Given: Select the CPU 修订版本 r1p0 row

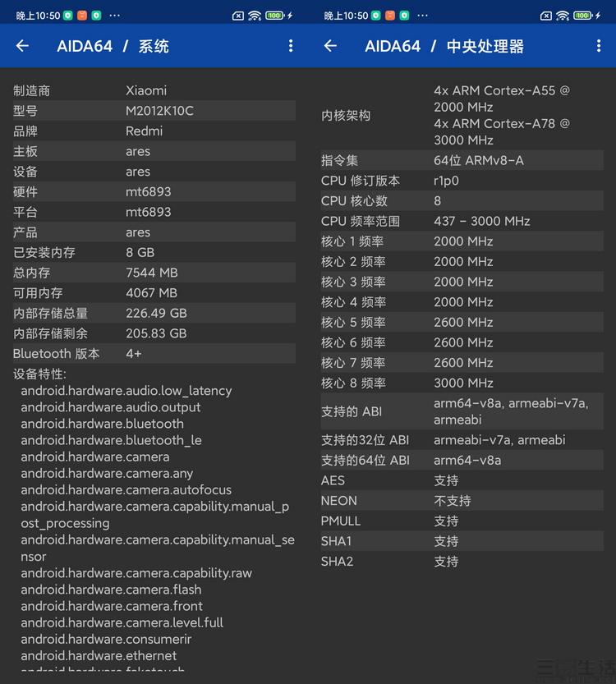Looking at the screenshot, I should pos(462,180).
